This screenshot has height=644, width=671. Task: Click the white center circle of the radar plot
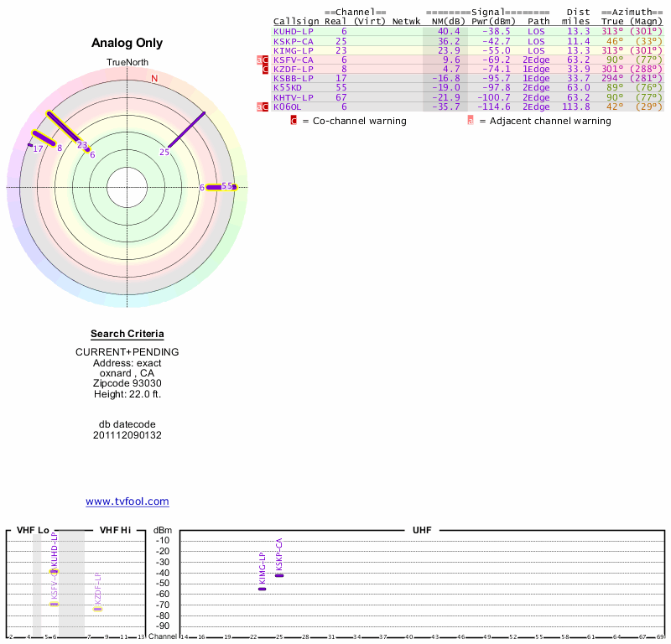tap(127, 187)
